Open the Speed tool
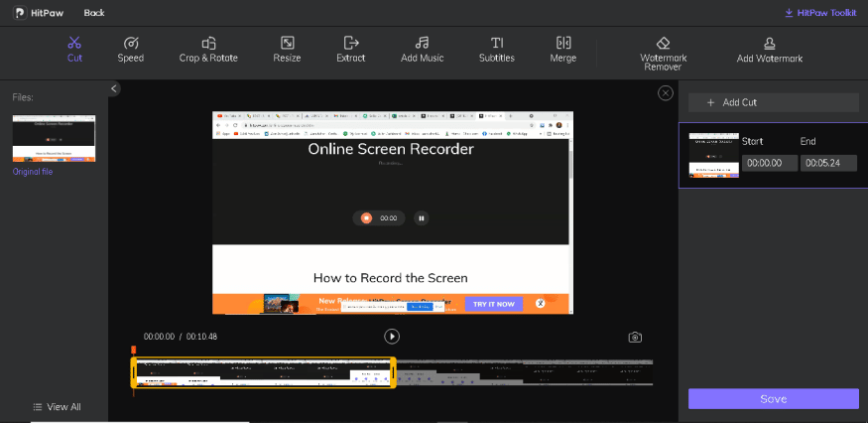Screen dimensions: 868x423 tap(131, 49)
